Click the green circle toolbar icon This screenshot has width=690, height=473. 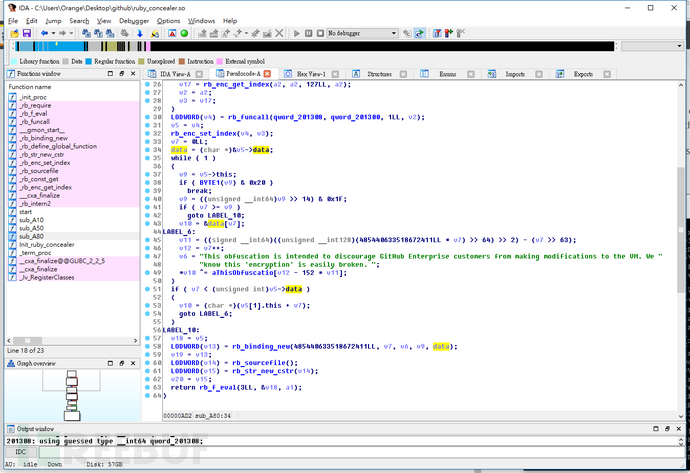tap(184, 33)
